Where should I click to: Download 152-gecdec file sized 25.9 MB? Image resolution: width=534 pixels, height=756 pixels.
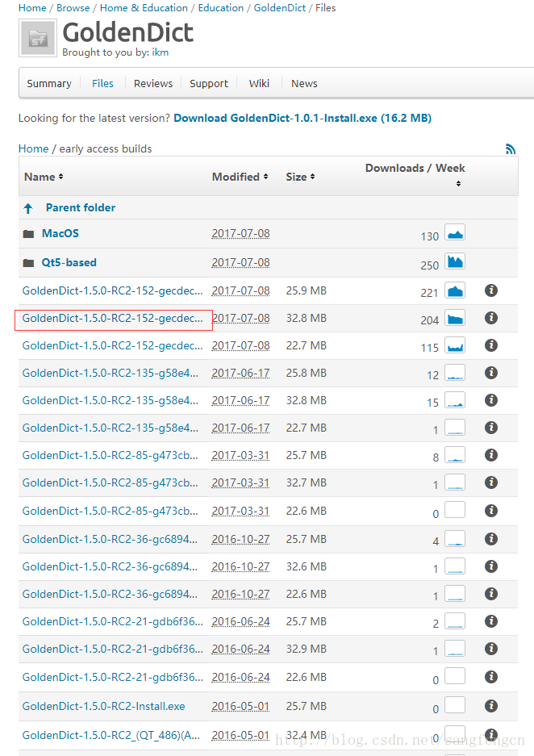(x=112, y=290)
